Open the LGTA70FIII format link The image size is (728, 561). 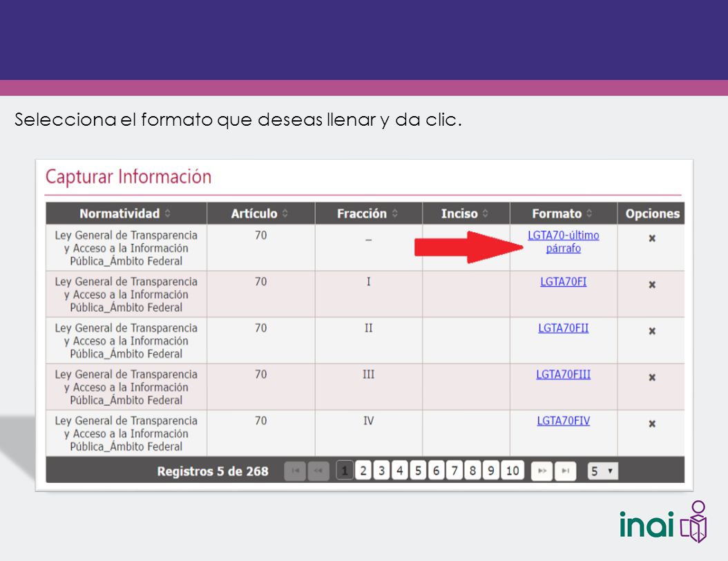(563, 374)
